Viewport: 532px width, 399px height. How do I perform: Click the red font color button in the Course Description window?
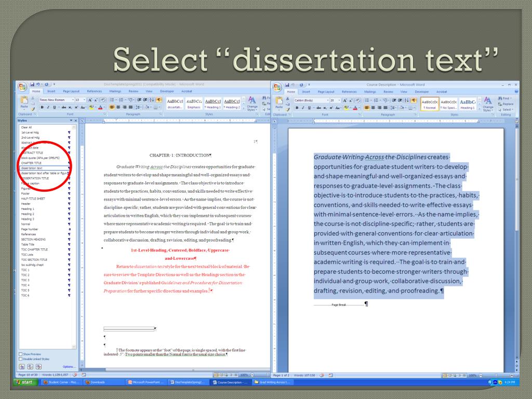(x=355, y=108)
